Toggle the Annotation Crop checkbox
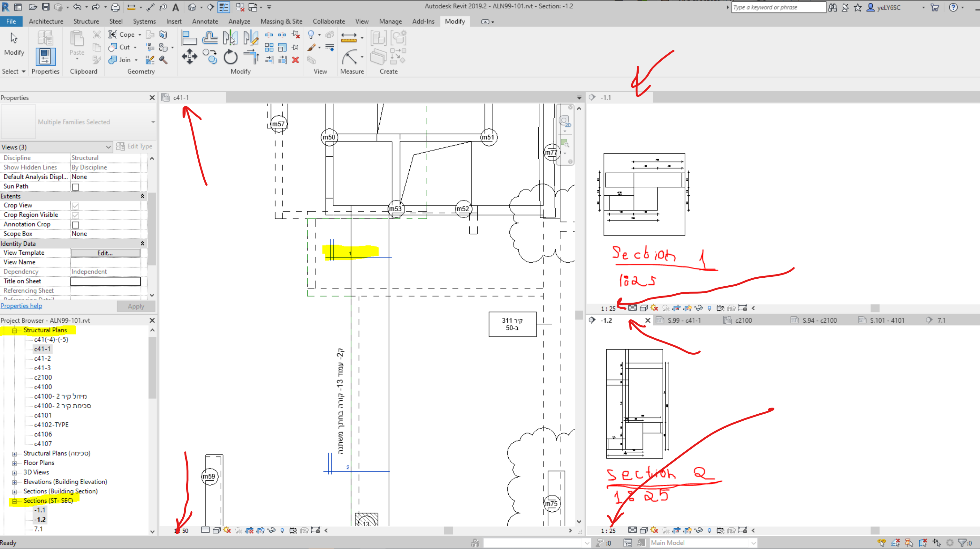Viewport: 980px width, 549px height. tap(76, 225)
